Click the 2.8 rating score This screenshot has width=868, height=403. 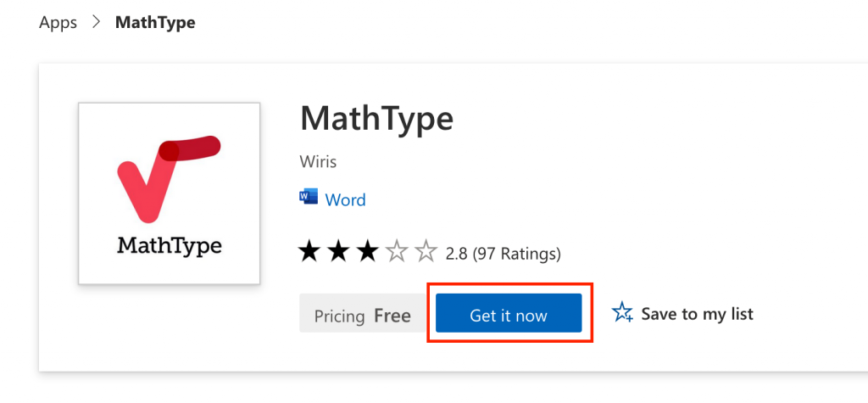[x=456, y=253]
